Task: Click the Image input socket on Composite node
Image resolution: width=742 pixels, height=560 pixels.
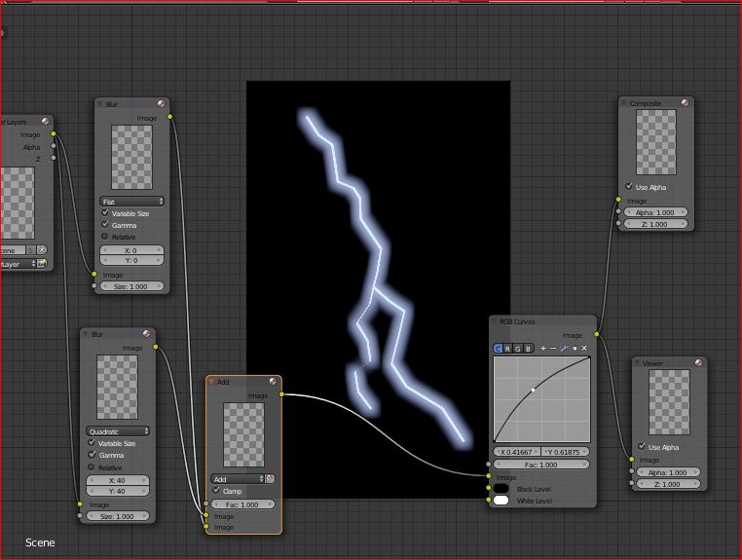Action: (618, 200)
